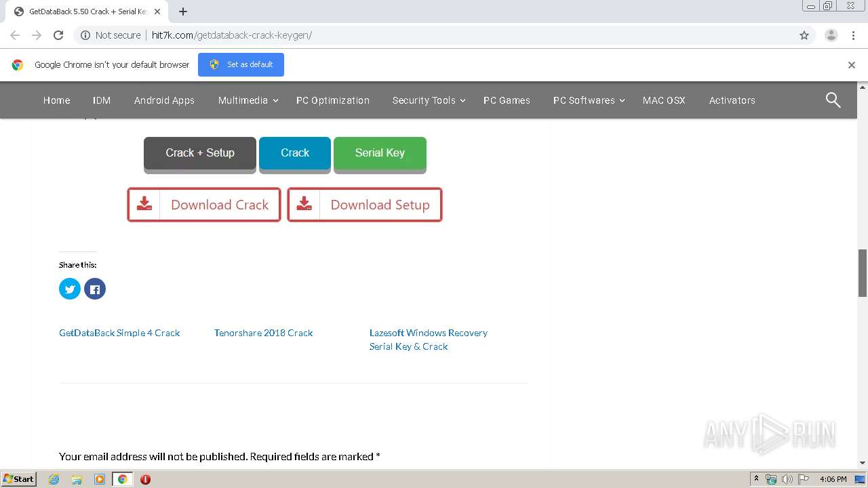Click the Crack + Setup button

point(200,153)
